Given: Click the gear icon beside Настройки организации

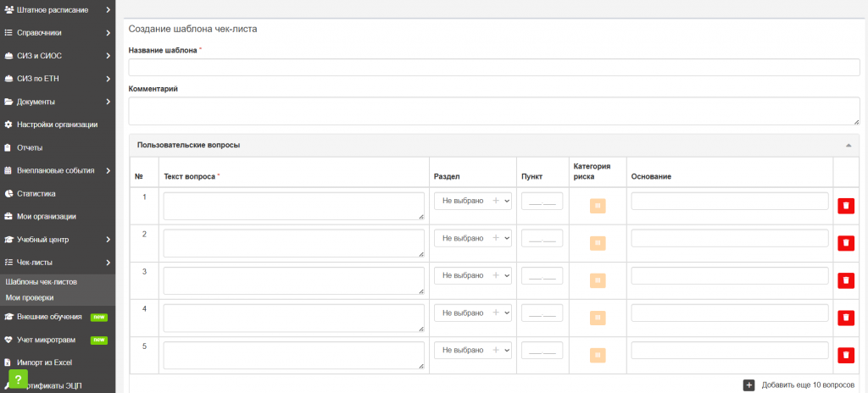Looking at the screenshot, I should [x=8, y=125].
